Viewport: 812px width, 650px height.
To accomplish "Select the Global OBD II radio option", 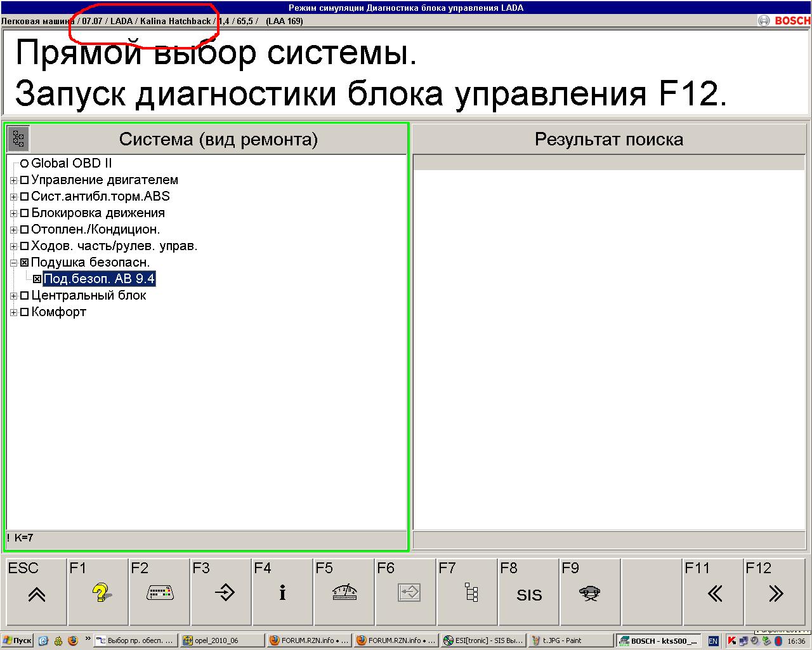I will tap(25, 164).
